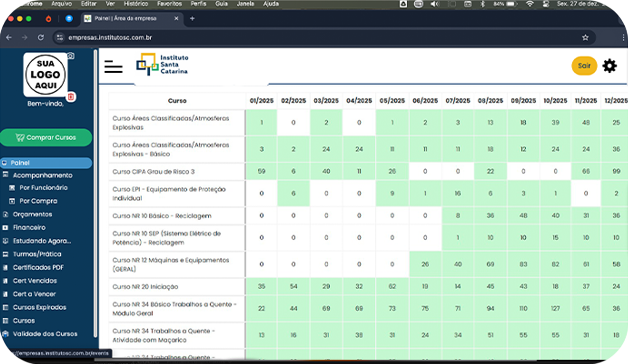The height and width of the screenshot is (364, 628).
Task: Open the Instituto Santa Catarina logo
Action: pos(162,64)
